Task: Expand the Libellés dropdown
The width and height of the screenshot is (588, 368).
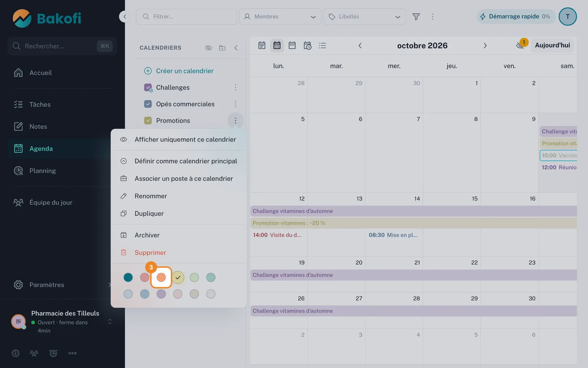Action: [x=365, y=17]
